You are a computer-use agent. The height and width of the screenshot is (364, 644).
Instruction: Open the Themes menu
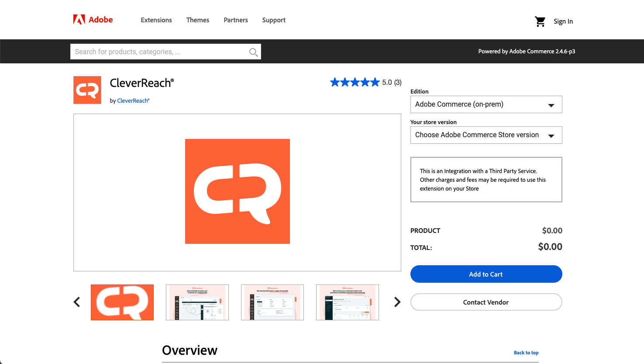tap(198, 20)
